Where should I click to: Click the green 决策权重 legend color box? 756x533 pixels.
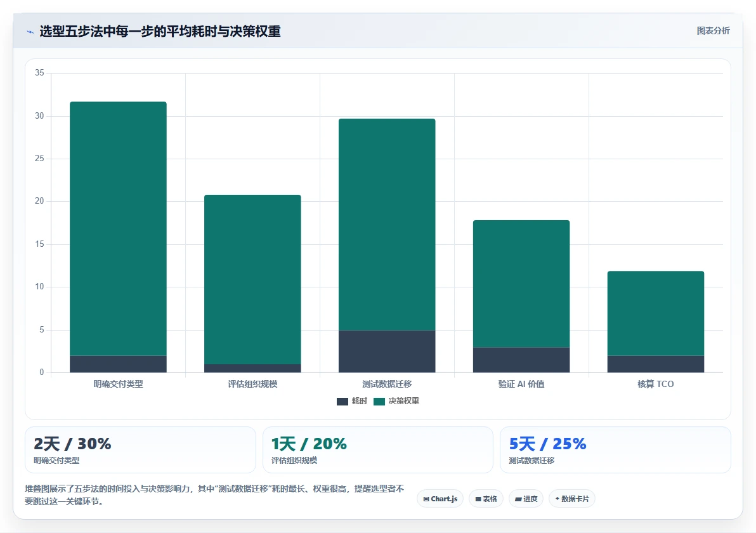pyautogui.click(x=379, y=401)
